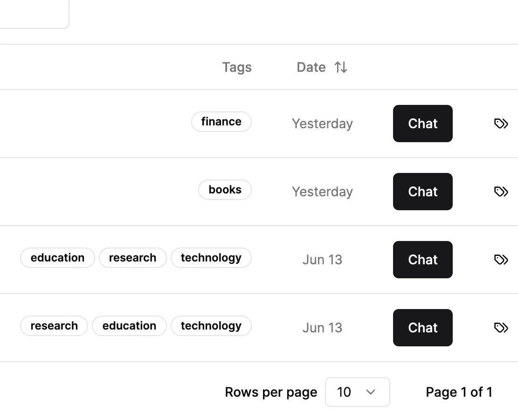
Task: Open tag editor for first Jun 13 row
Action: click(501, 260)
